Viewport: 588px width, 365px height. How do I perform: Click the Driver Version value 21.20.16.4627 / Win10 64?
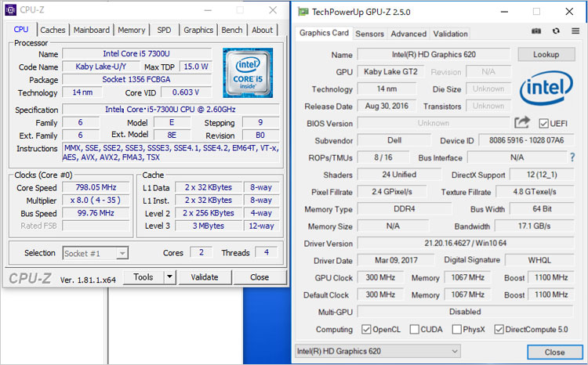(466, 243)
